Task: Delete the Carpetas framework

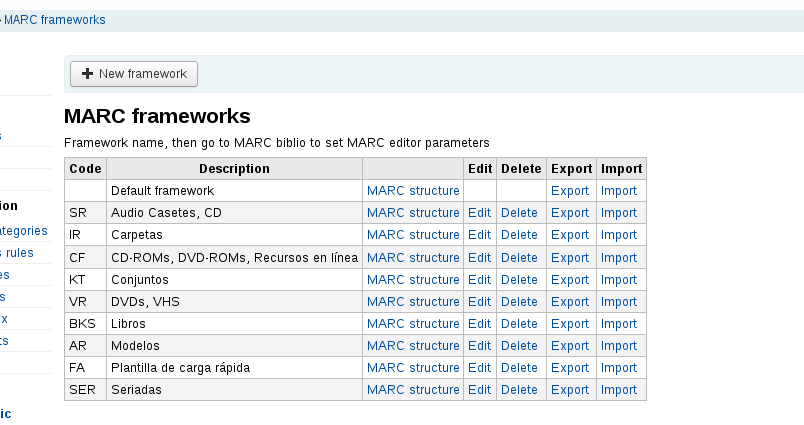Action: [x=519, y=234]
